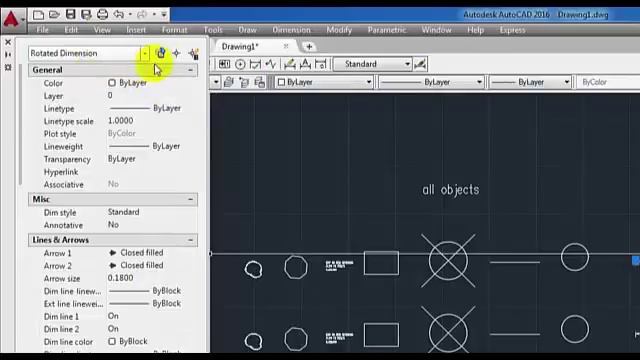
Task: Click the Dim line color ByBlock swatch
Action: [112, 341]
